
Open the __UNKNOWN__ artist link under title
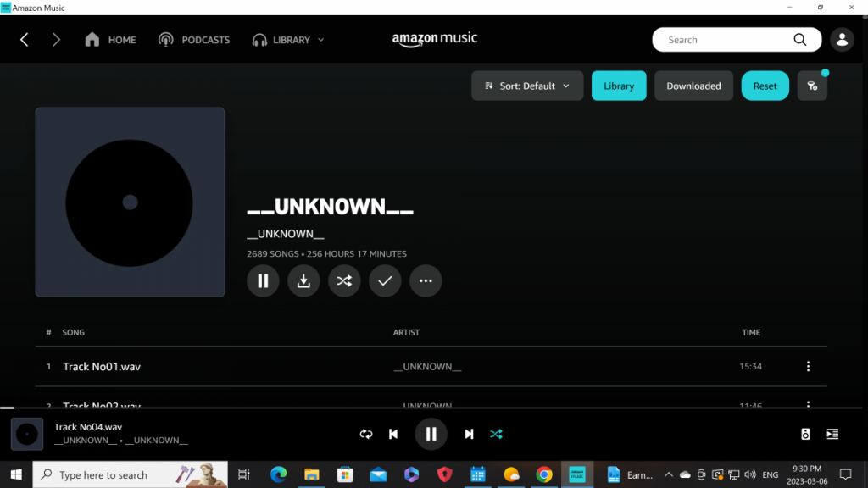coord(286,234)
